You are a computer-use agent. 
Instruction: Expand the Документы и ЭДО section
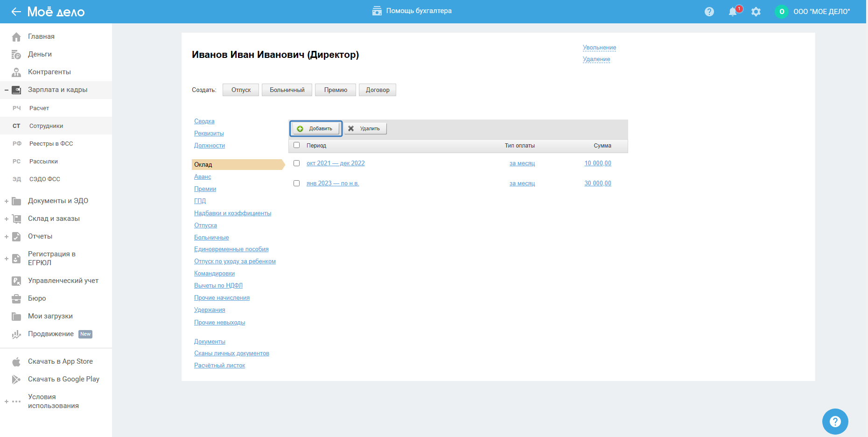pyautogui.click(x=7, y=201)
